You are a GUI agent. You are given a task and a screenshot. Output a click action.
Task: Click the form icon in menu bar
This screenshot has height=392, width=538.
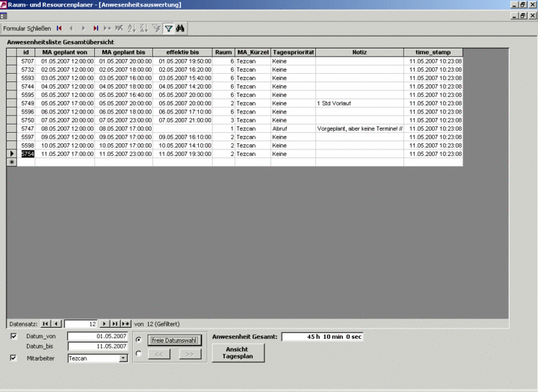click(4, 16)
